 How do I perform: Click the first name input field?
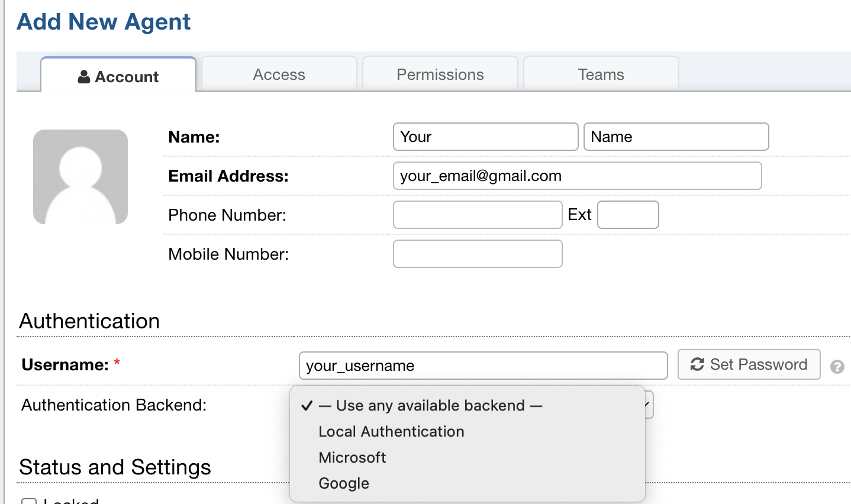click(x=485, y=136)
